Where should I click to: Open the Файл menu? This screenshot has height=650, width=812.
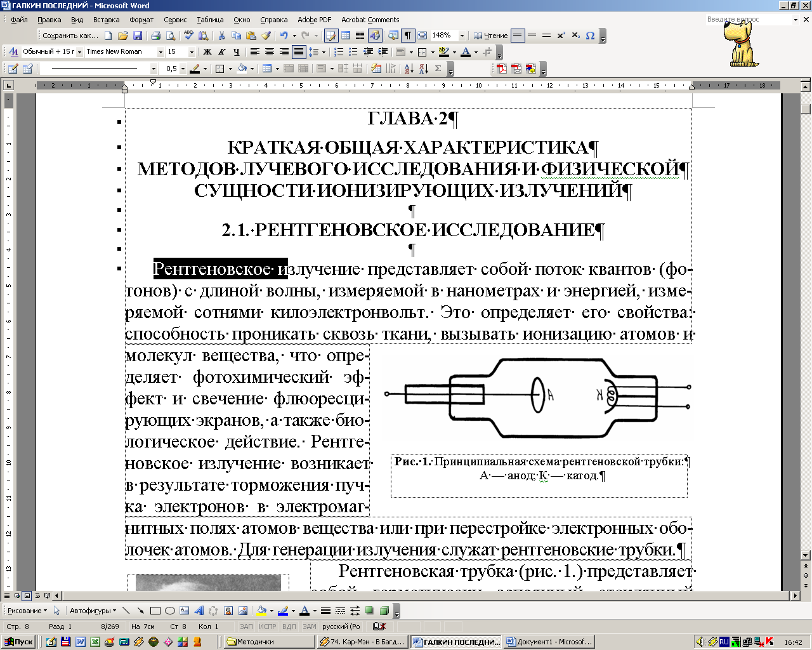(x=19, y=20)
